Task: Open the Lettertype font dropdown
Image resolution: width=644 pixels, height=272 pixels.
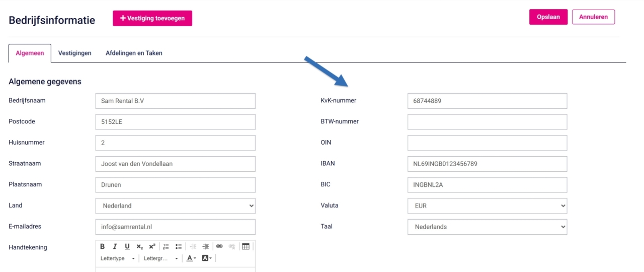Action: [118, 258]
